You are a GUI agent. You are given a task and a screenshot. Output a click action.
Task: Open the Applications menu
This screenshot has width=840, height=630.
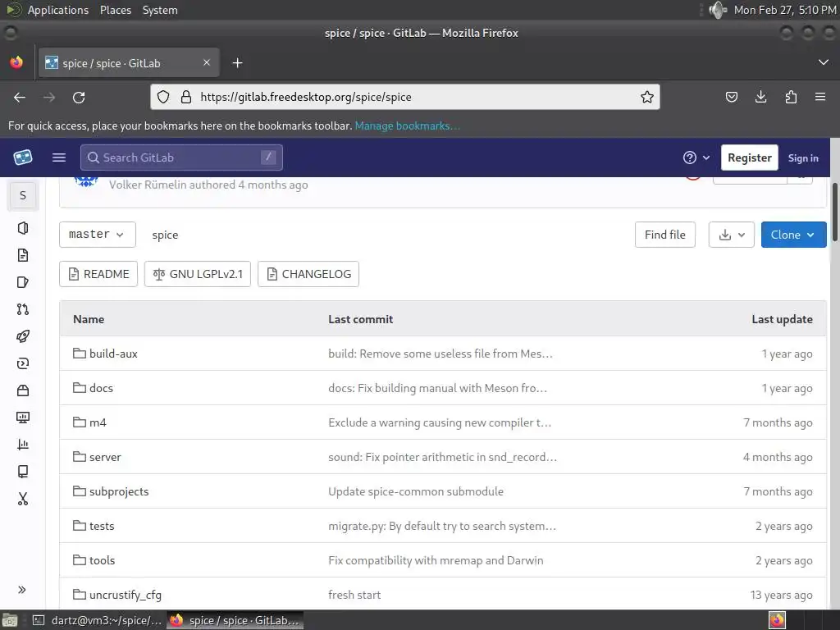58,10
